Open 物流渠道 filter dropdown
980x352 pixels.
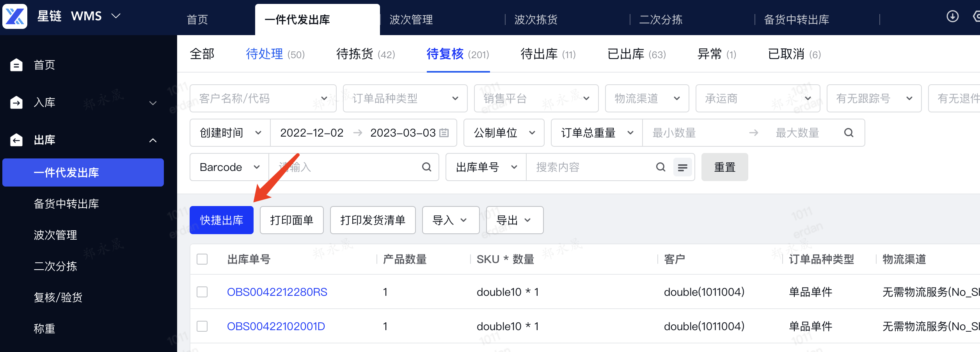(647, 98)
